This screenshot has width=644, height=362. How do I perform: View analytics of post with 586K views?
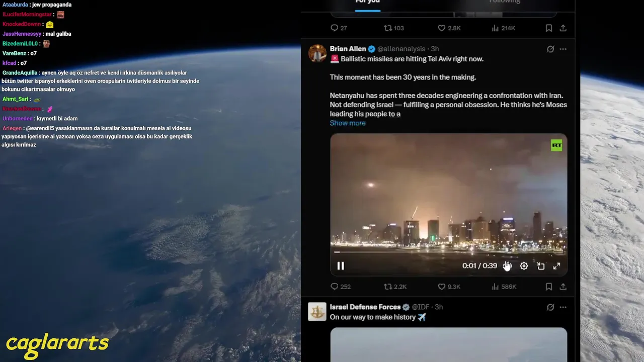click(504, 287)
